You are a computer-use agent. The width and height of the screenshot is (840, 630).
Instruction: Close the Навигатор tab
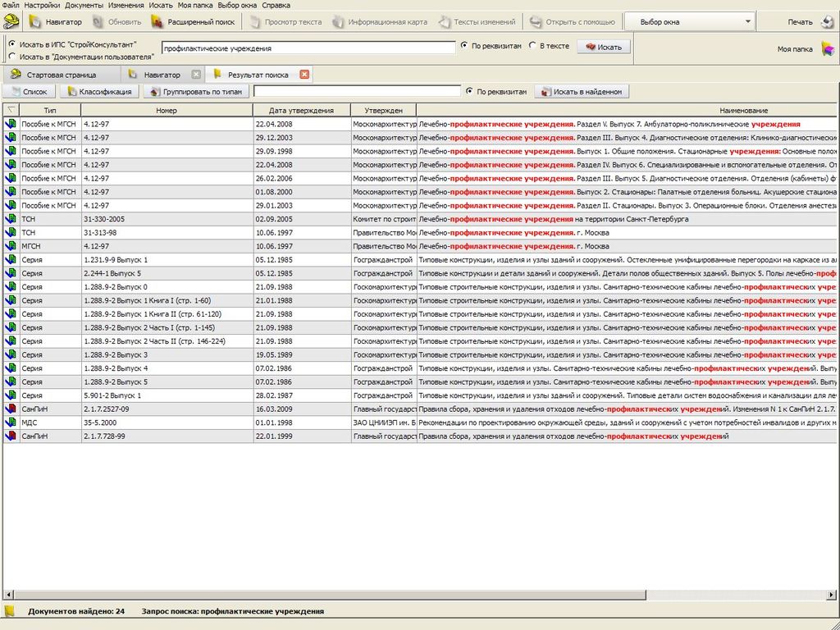click(196, 75)
